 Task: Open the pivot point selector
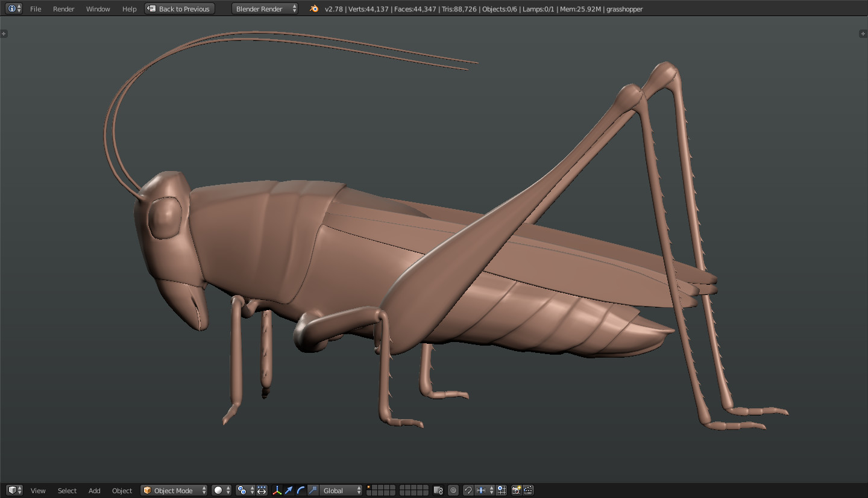coord(245,490)
